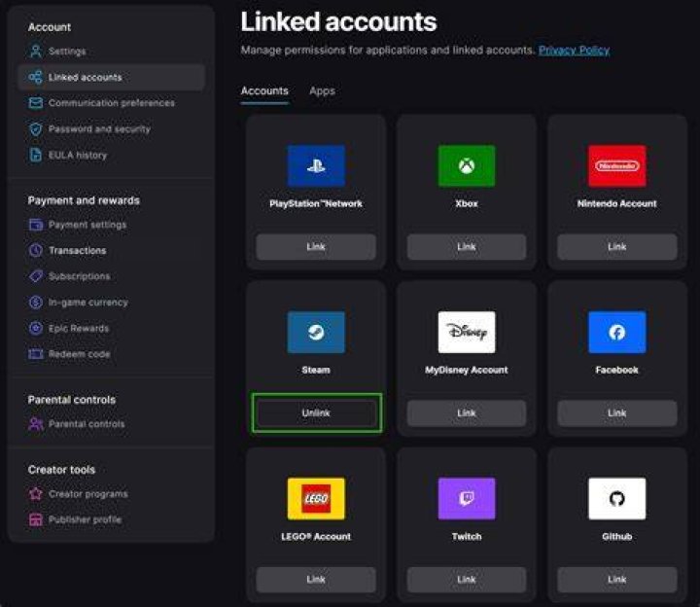Screen dimensions: 700x607
Task: Click the PlayStation Network logo
Action: tap(316, 165)
